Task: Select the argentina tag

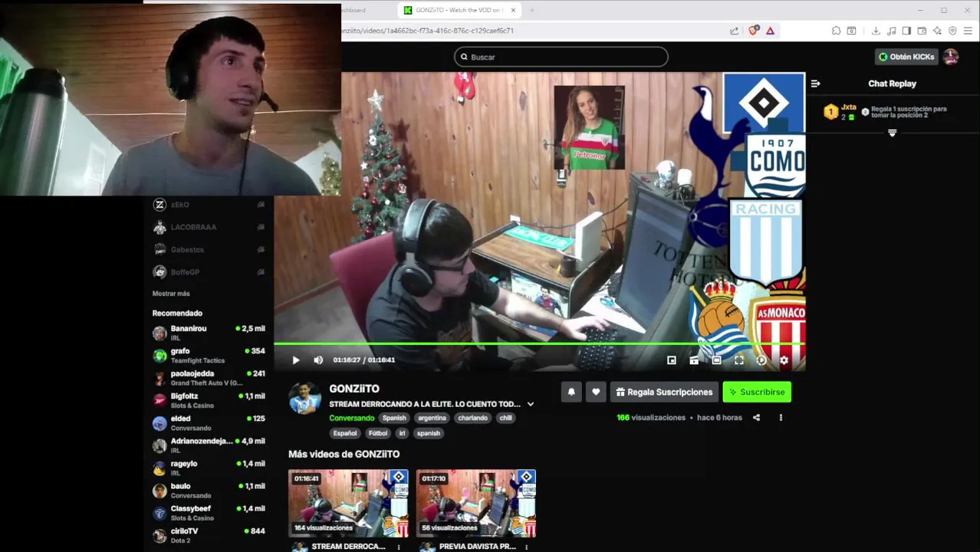Action: [432, 418]
